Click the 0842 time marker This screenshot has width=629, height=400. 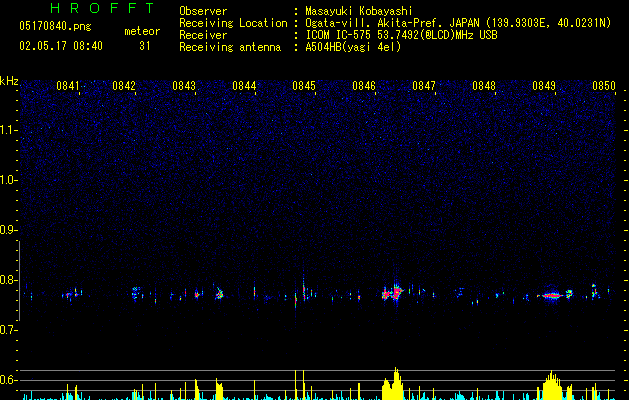(x=124, y=85)
